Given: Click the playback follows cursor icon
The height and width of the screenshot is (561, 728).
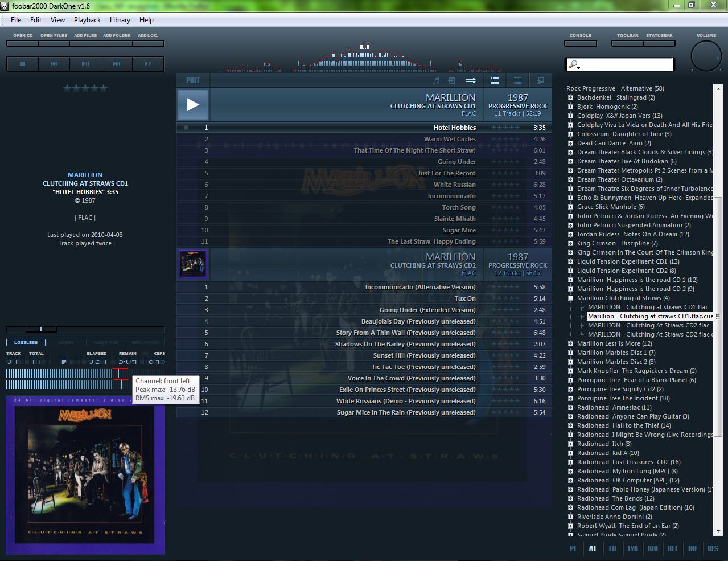Looking at the screenshot, I should tap(452, 80).
